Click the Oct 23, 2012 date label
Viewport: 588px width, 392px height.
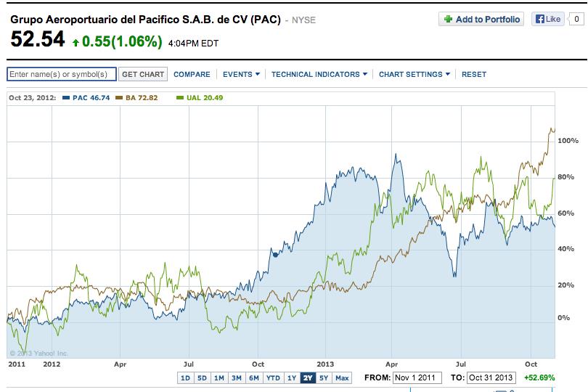coord(32,98)
